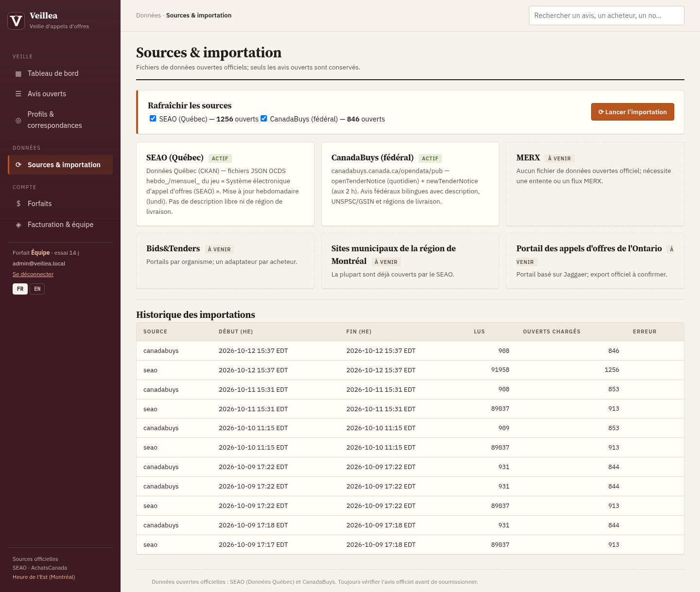The width and height of the screenshot is (700, 592).
Task: Open the Forfaits dollar icon
Action: tap(18, 204)
